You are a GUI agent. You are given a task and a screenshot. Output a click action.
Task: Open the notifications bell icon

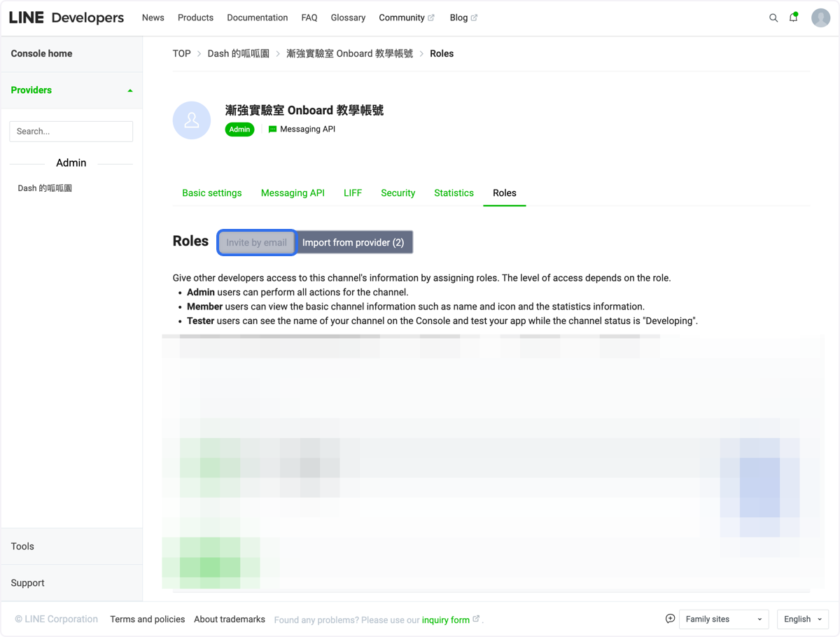[793, 17]
